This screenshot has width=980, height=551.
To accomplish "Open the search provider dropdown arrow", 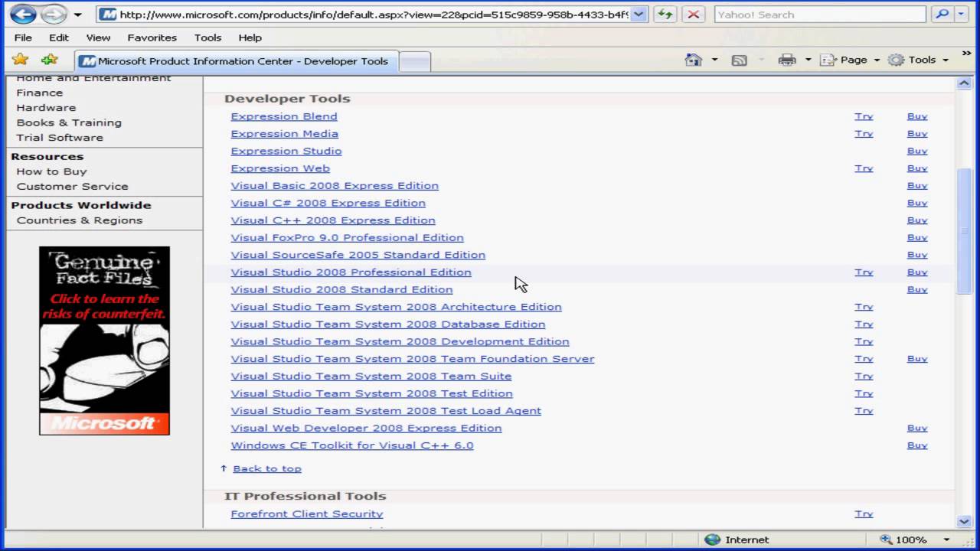I will pos(961,15).
